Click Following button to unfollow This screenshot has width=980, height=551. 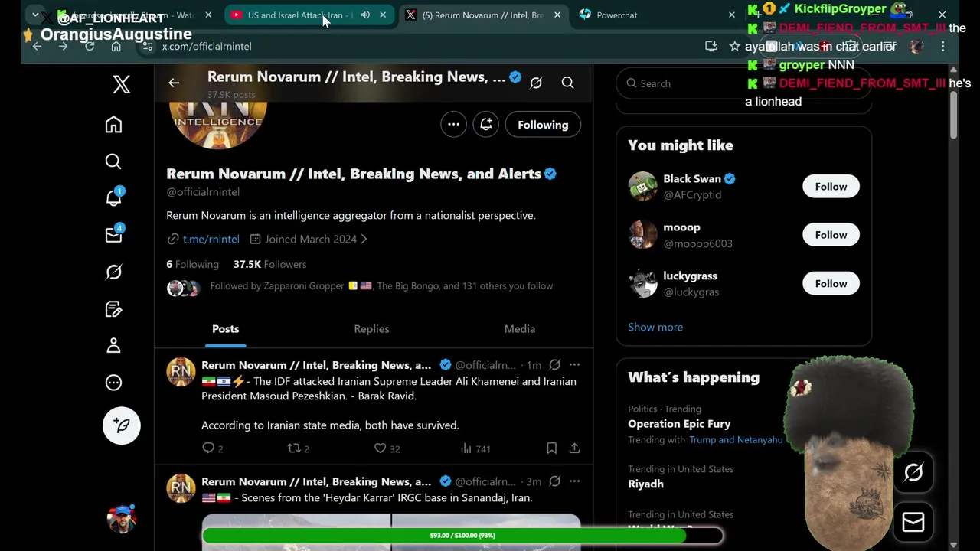tap(543, 125)
